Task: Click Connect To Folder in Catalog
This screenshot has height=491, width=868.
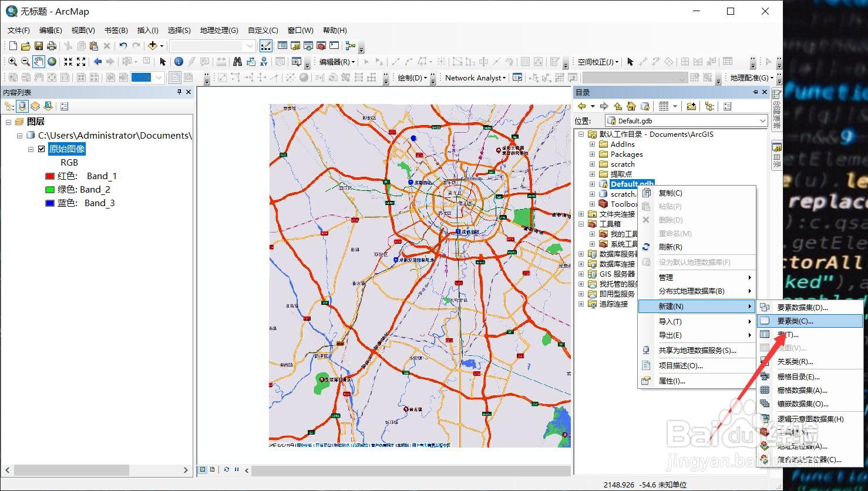Action: click(691, 106)
